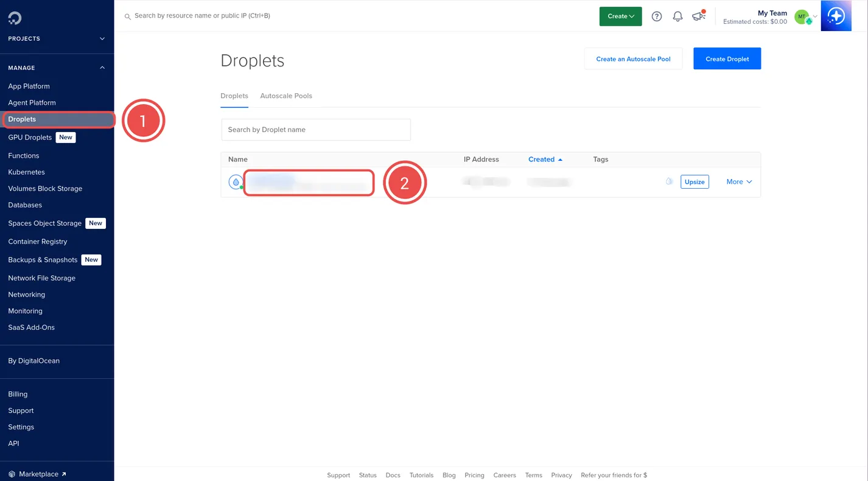The width and height of the screenshot is (868, 481).
Task: Open the green Create dropdown
Action: click(620, 16)
